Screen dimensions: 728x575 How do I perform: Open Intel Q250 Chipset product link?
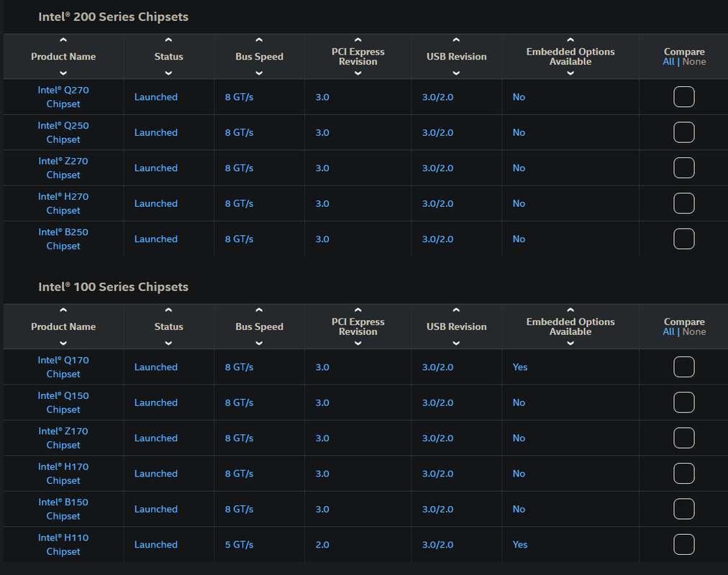(x=63, y=133)
